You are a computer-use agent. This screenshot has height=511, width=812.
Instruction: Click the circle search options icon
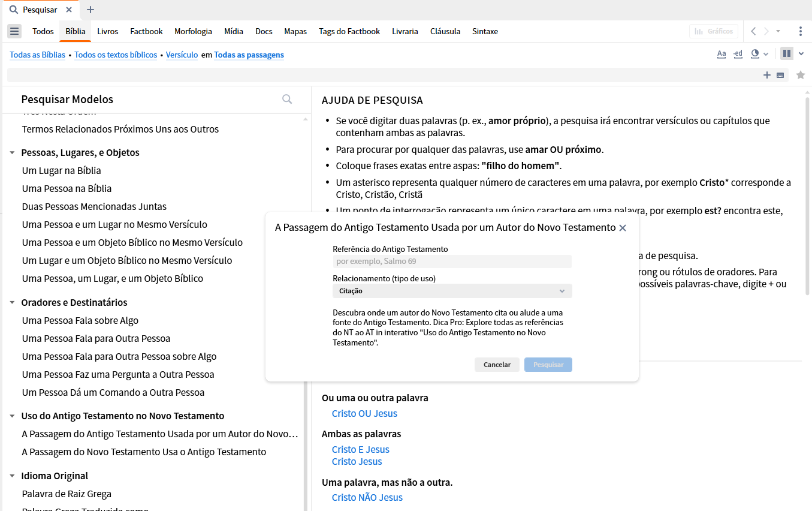[755, 54]
